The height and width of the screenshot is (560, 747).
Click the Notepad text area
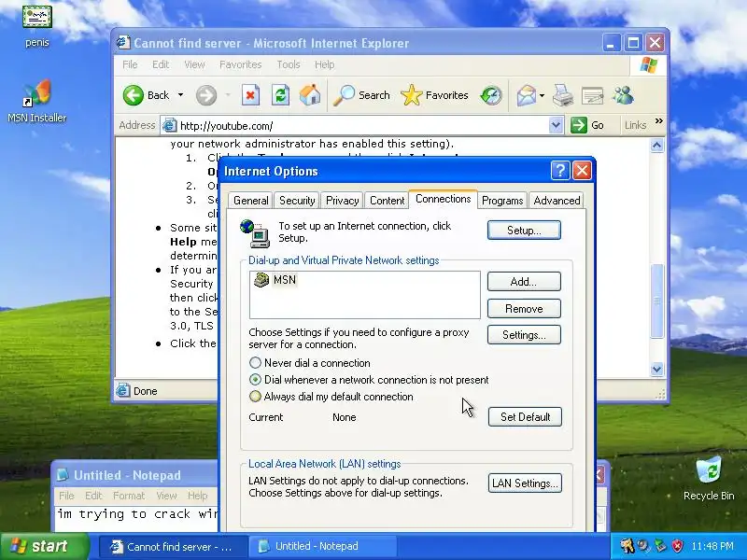(x=137, y=519)
